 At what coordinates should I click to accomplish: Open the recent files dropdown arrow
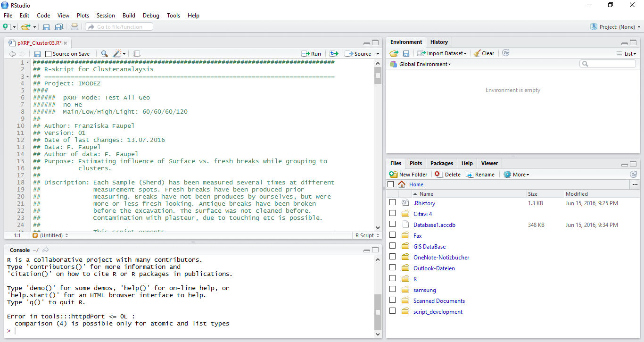coord(34,27)
